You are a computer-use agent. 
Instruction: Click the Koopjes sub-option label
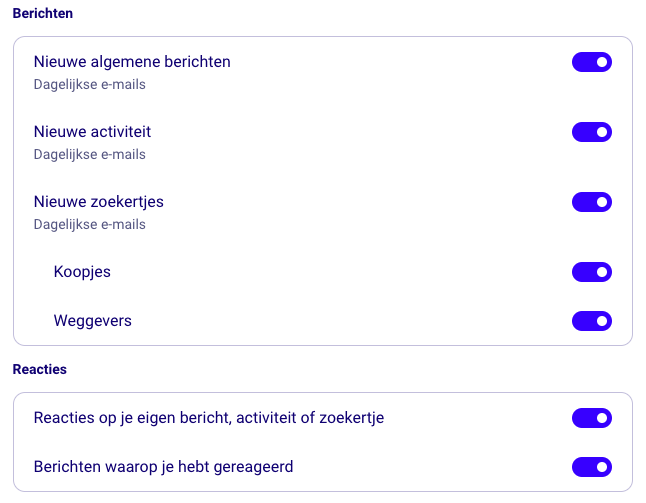[82, 272]
